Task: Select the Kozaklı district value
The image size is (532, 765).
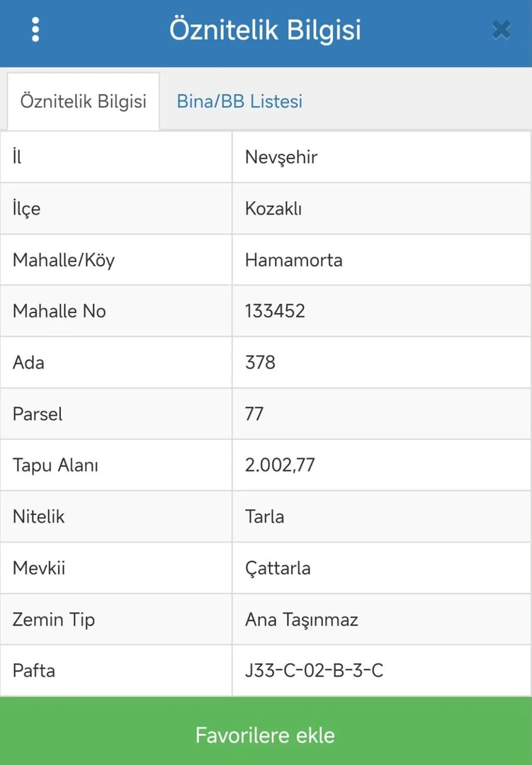Action: pos(273,209)
